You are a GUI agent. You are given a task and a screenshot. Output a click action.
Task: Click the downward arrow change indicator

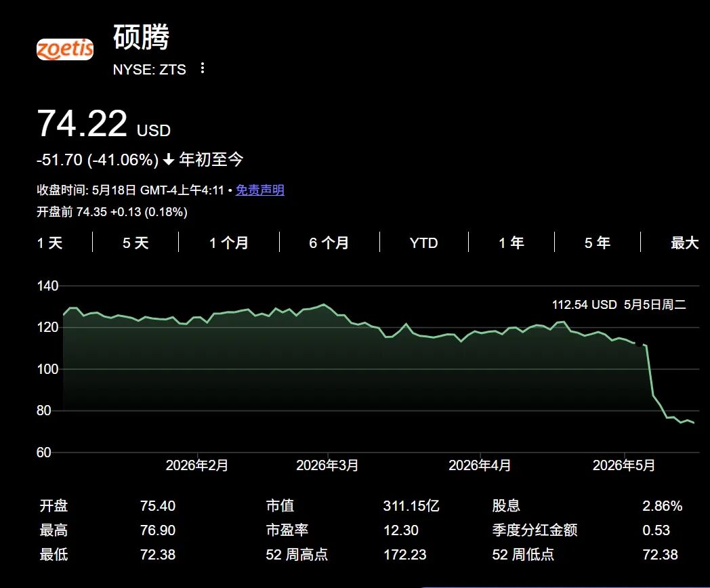(x=169, y=160)
